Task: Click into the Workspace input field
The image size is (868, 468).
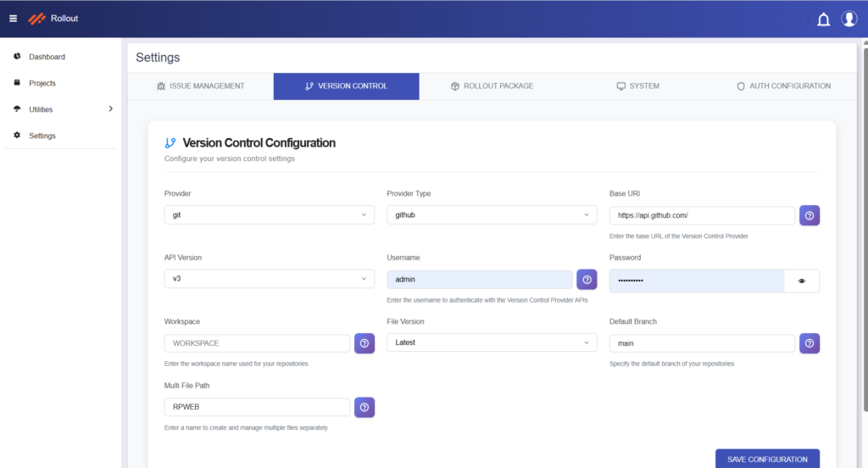Action: coord(257,343)
